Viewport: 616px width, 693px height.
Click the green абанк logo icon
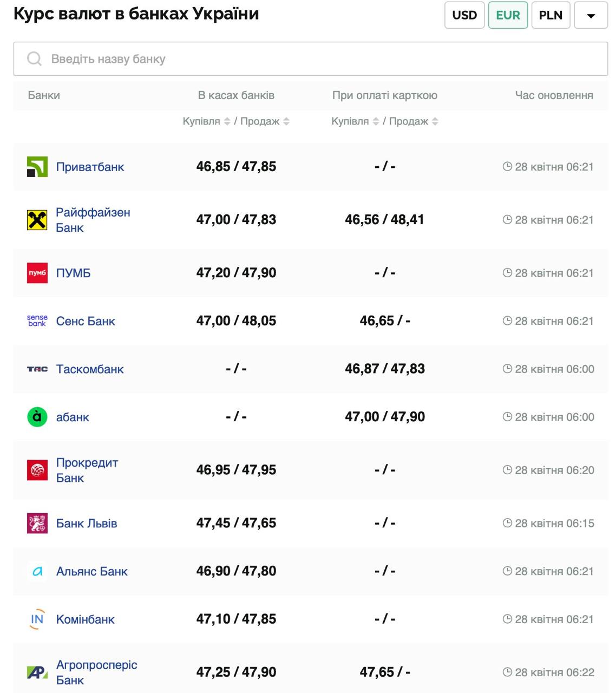[37, 417]
